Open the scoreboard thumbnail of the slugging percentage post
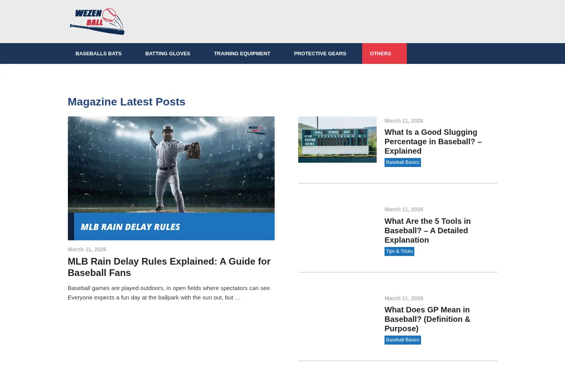Image resolution: width=565 pixels, height=392 pixels. [x=337, y=140]
